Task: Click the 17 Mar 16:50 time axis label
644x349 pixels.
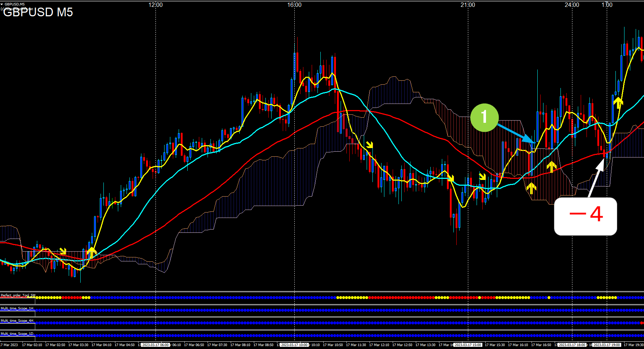Action: pyautogui.click(x=541, y=345)
